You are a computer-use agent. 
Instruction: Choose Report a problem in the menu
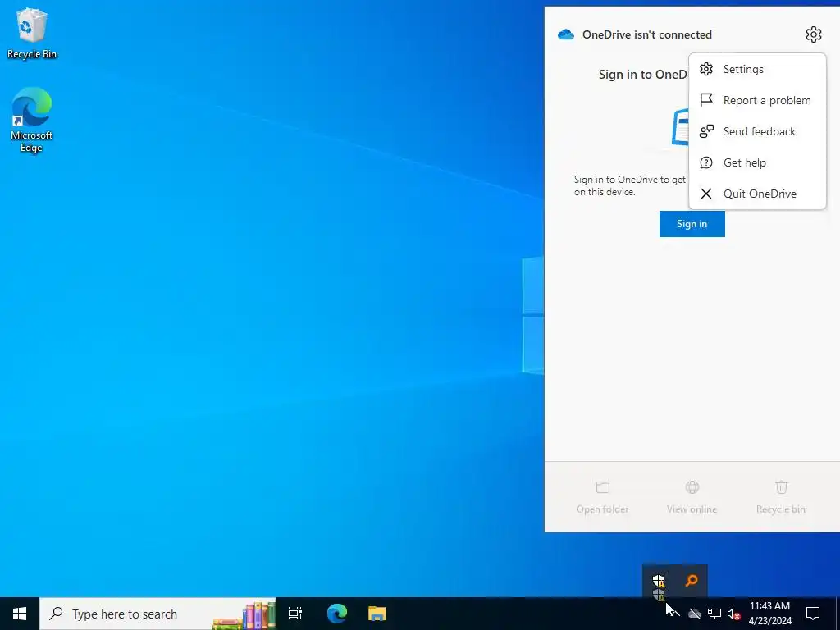pyautogui.click(x=757, y=100)
